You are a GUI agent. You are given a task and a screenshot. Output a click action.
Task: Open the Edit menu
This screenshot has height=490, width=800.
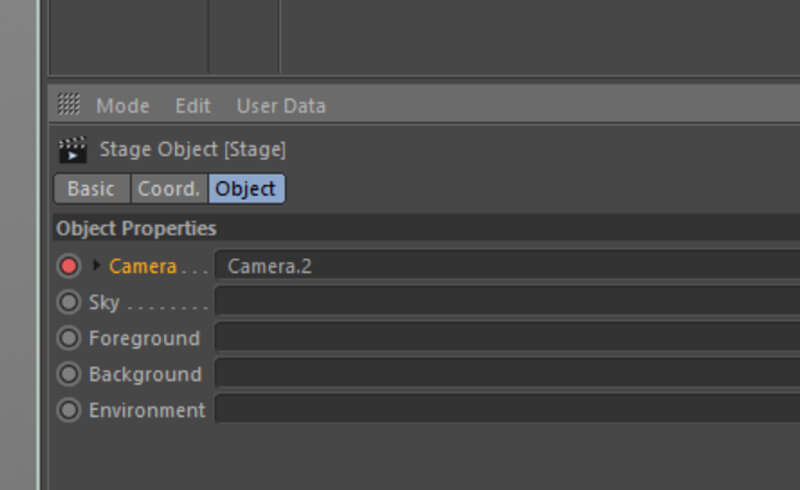pos(193,106)
